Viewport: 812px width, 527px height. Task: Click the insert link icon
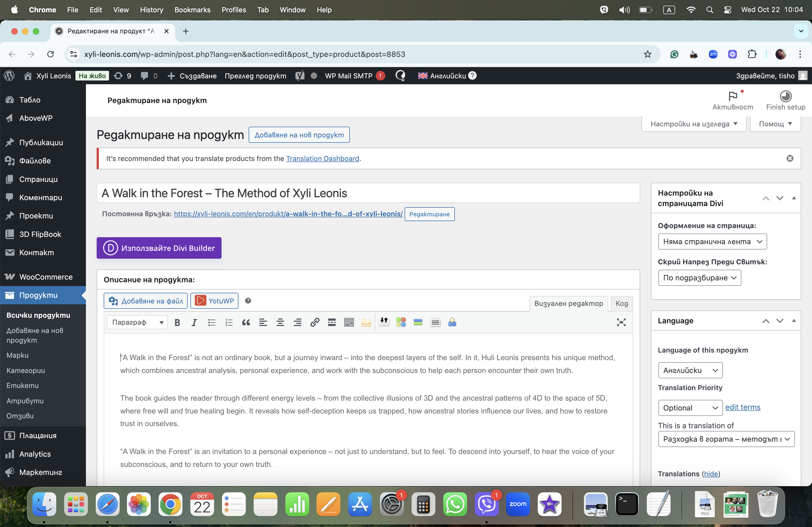pyautogui.click(x=314, y=323)
